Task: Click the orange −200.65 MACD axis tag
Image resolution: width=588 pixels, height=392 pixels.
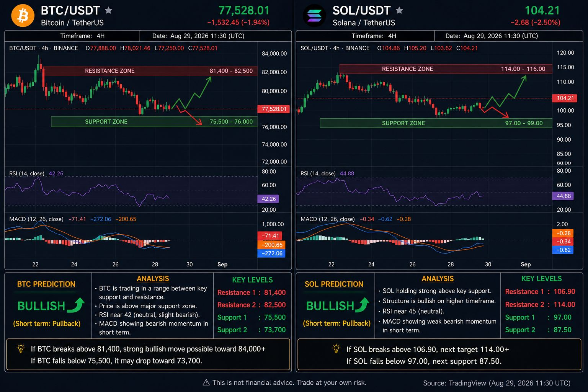Action: (271, 245)
